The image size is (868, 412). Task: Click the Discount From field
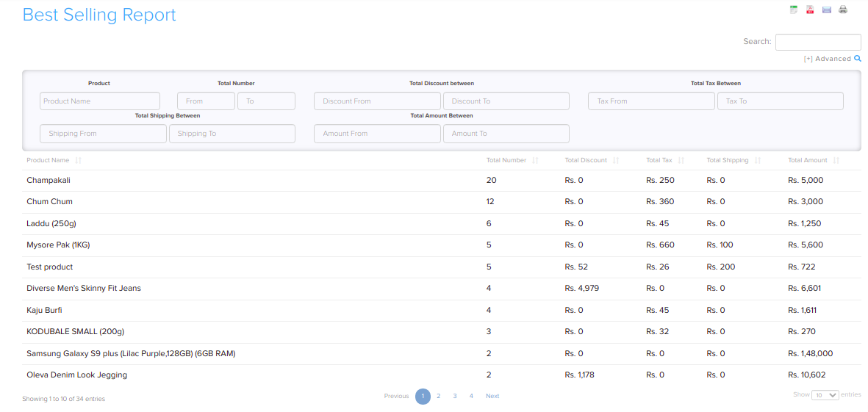[378, 101]
